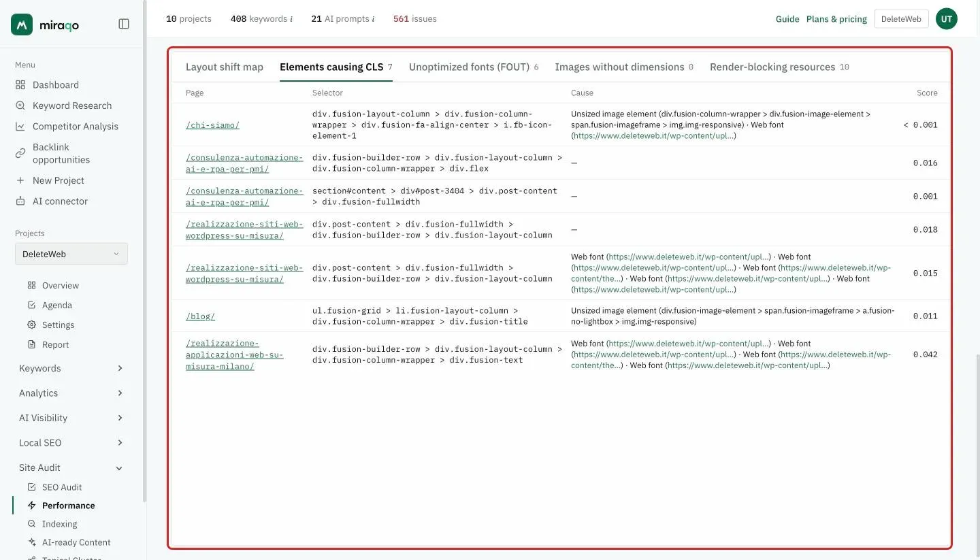
Task: Open the DeleteWeb project dropdown
Action: tap(71, 254)
